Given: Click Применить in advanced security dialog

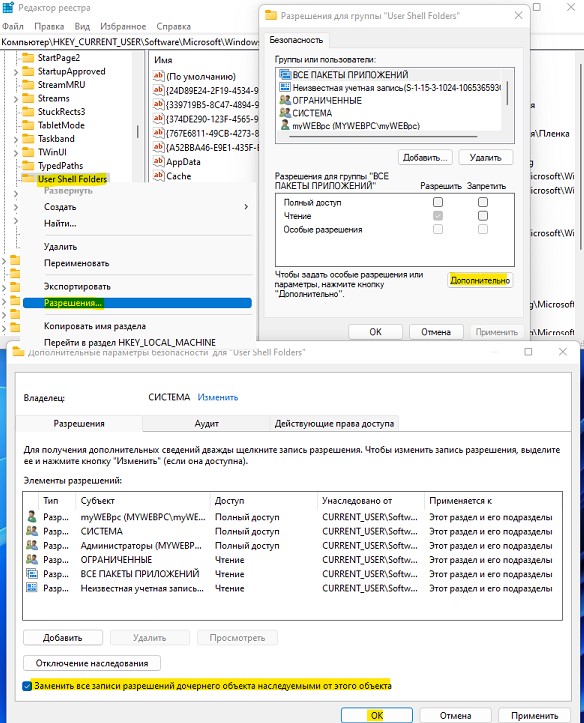Looking at the screenshot, I should 534,716.
